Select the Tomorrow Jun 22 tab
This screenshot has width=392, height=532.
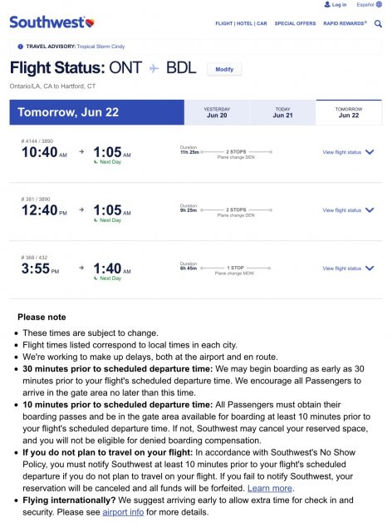click(x=349, y=112)
